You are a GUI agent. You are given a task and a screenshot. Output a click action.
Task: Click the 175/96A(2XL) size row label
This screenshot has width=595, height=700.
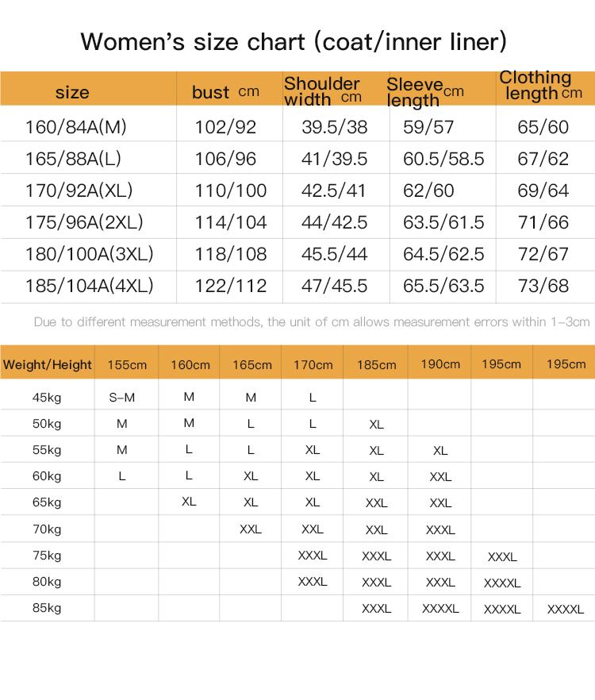[x=84, y=222]
